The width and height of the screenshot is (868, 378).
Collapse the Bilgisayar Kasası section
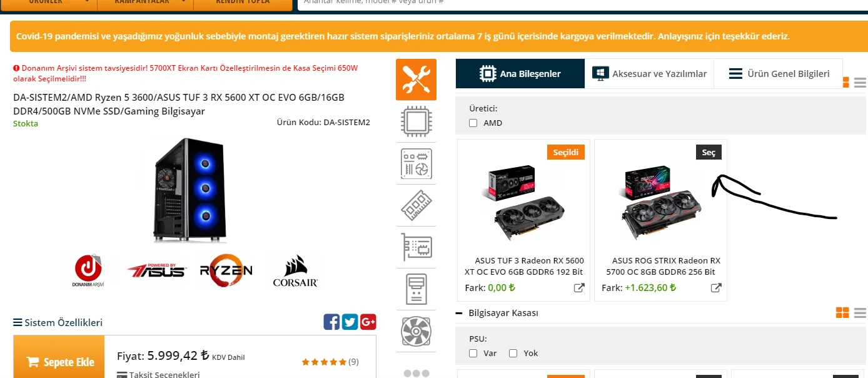coord(460,313)
